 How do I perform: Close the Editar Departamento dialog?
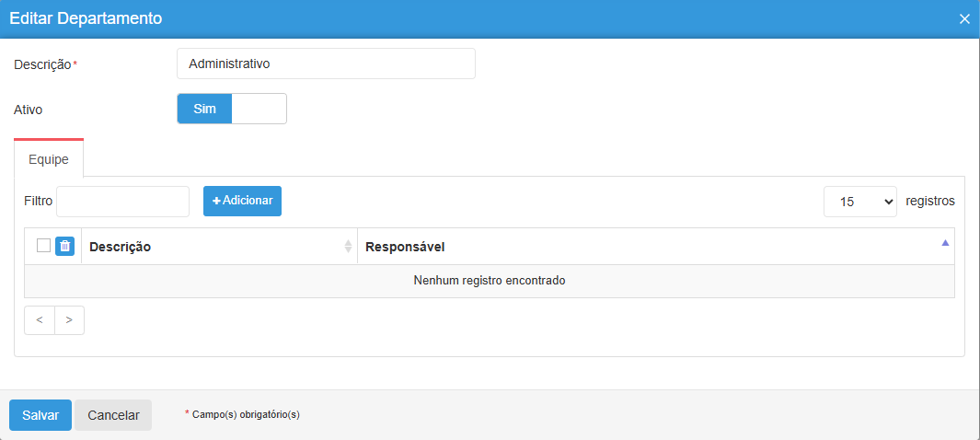[964, 19]
